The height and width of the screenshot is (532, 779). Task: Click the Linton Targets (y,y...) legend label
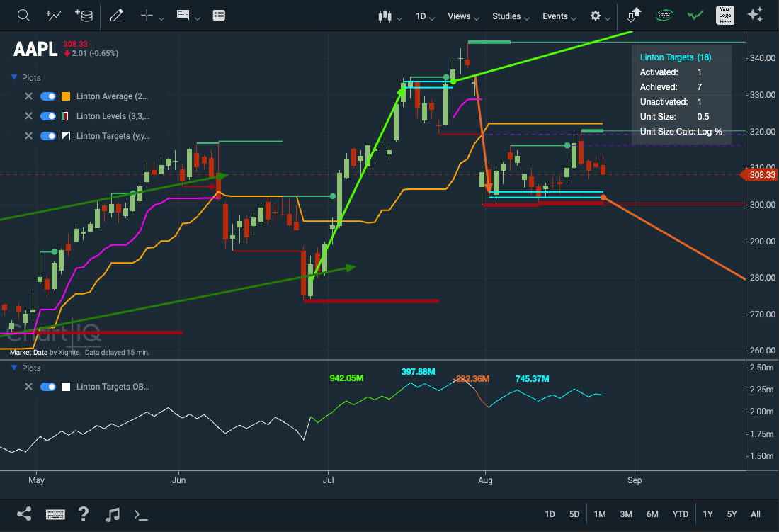[x=113, y=136]
